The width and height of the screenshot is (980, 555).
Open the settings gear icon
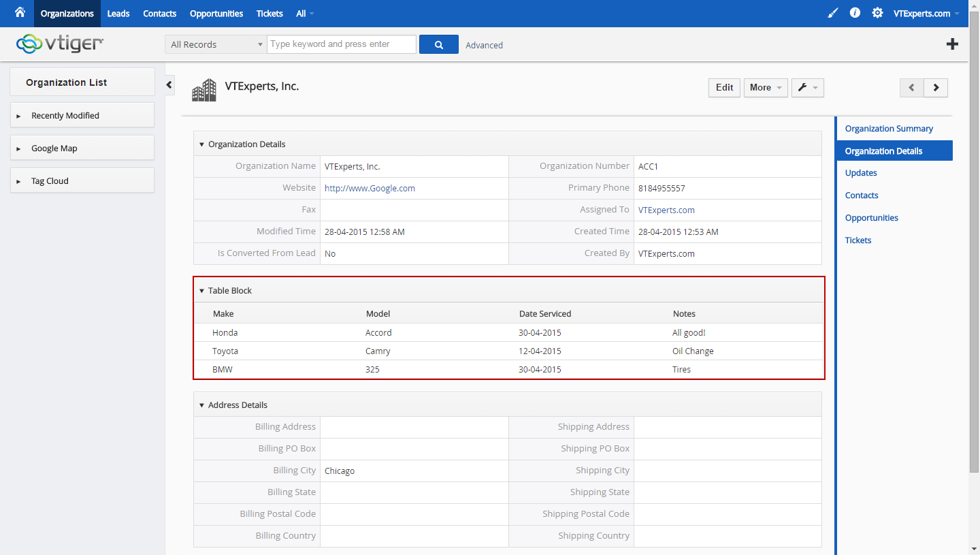click(877, 13)
